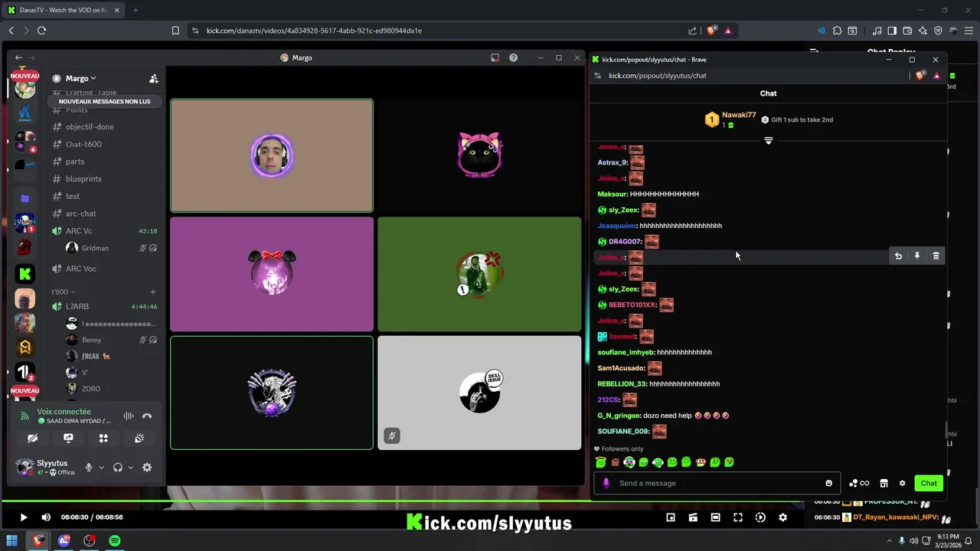Reply to the highlighted Jniico_x message
The width and height of the screenshot is (980, 551).
[898, 256]
